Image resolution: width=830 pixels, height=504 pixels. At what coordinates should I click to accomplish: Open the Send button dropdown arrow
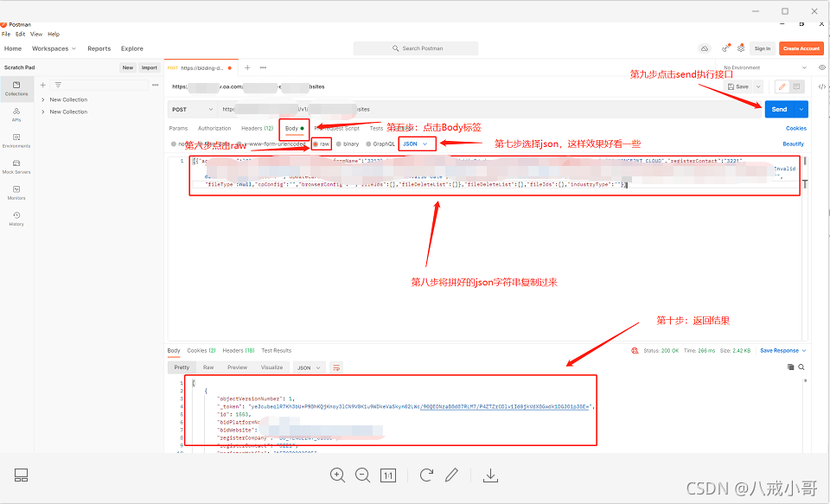[801, 109]
